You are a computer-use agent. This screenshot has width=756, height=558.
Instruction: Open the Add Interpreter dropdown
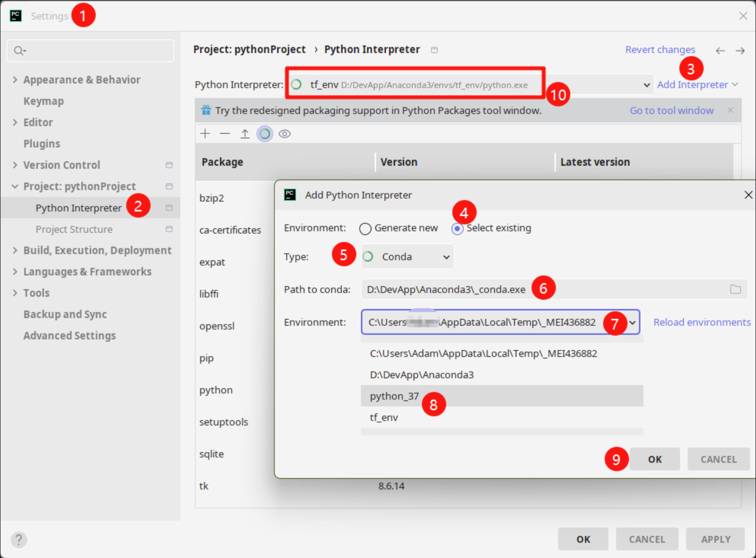coord(698,85)
